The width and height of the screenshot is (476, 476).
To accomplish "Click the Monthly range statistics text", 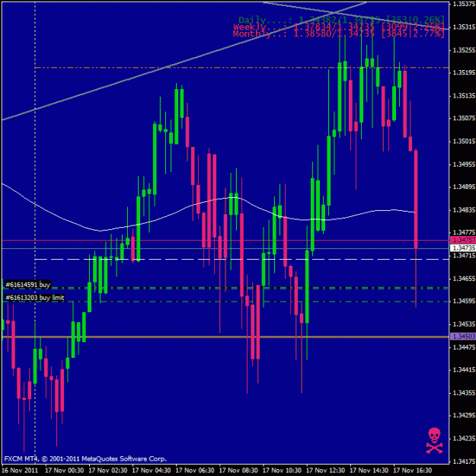I will click(338, 34).
